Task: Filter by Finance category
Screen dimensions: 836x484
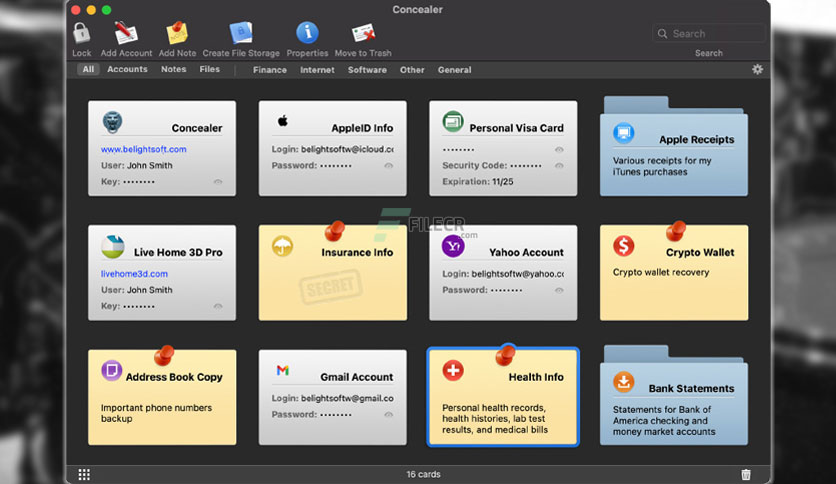Action: 270,70
